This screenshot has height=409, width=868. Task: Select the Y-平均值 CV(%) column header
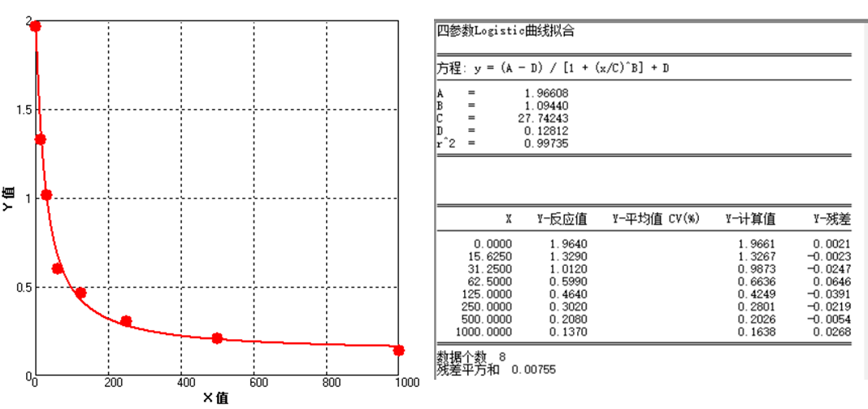(x=656, y=219)
